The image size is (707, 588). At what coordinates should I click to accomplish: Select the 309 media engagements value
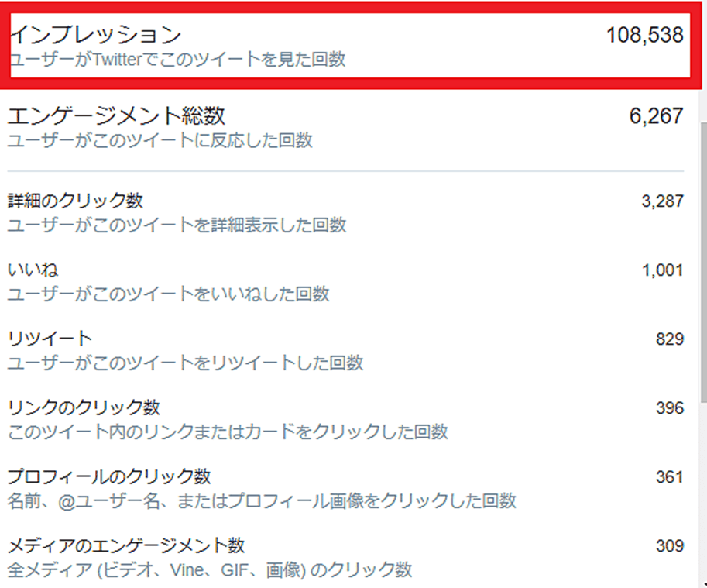[669, 545]
